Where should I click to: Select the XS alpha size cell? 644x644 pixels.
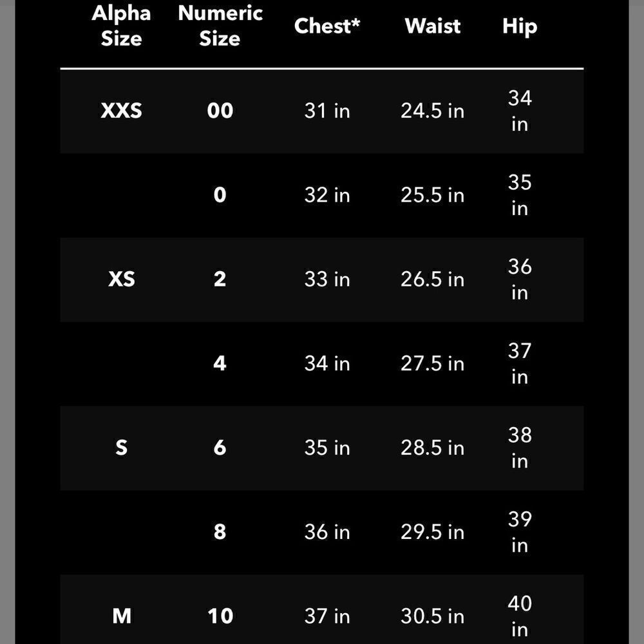pyautogui.click(x=121, y=279)
